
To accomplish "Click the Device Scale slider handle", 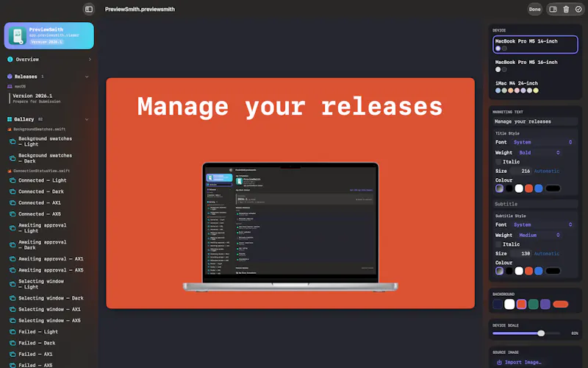I will [541, 333].
